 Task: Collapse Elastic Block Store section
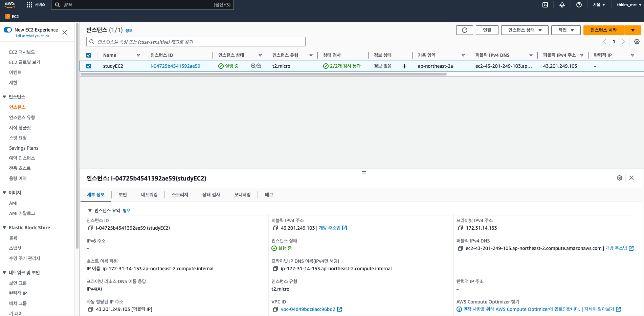click(4, 228)
